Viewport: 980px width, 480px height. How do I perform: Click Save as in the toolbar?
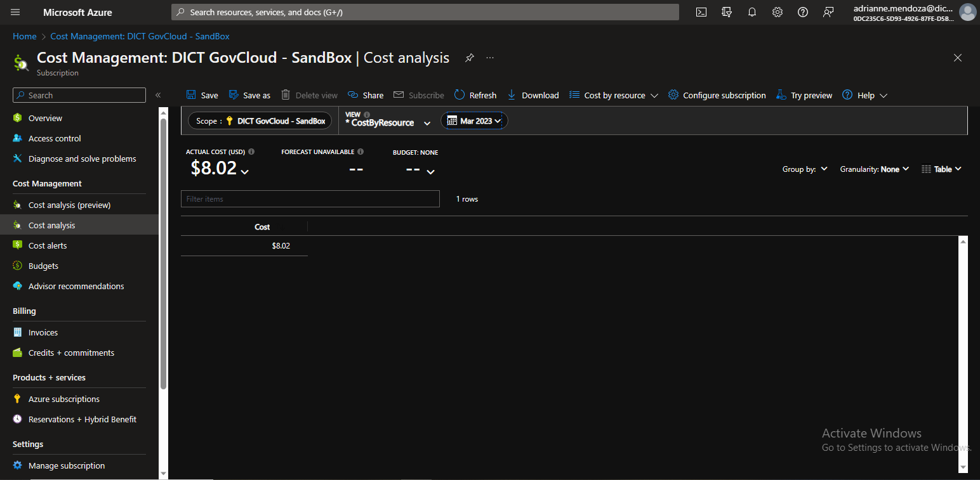point(249,95)
